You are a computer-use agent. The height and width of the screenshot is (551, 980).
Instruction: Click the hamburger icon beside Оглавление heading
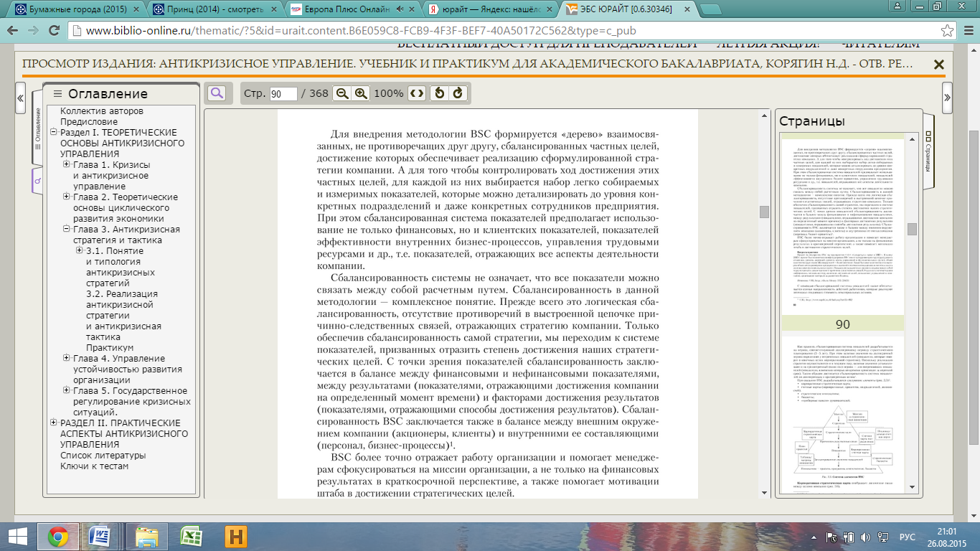point(57,93)
